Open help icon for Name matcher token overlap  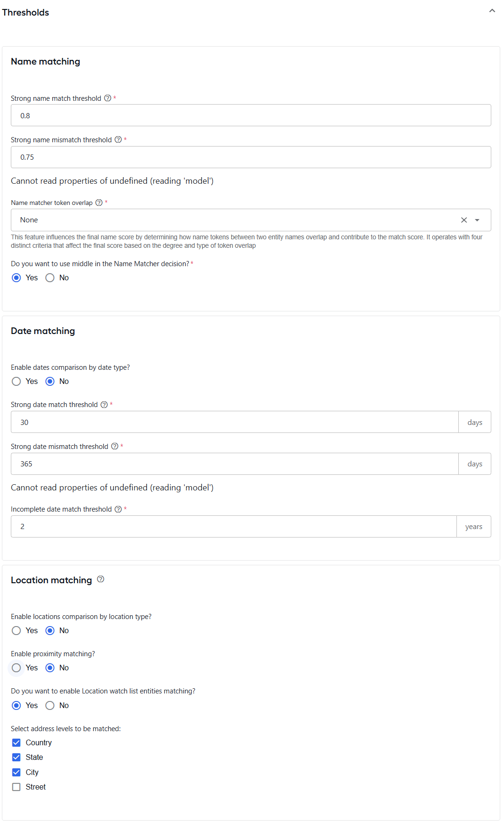pyautogui.click(x=99, y=203)
